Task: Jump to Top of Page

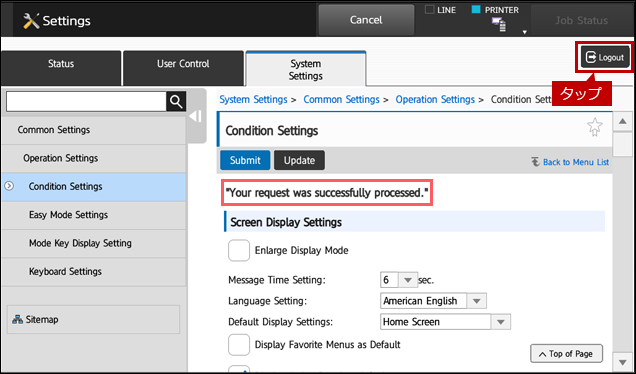Action: click(566, 354)
